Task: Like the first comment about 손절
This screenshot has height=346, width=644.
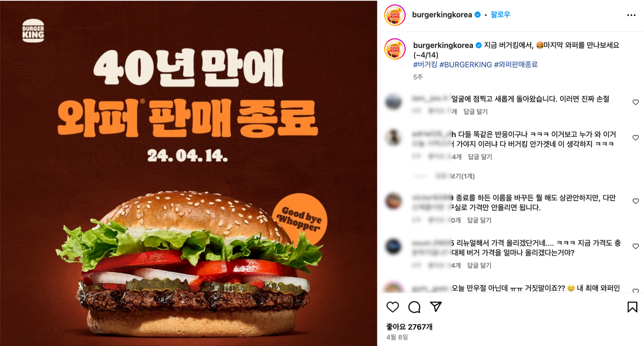Action: 636,102
